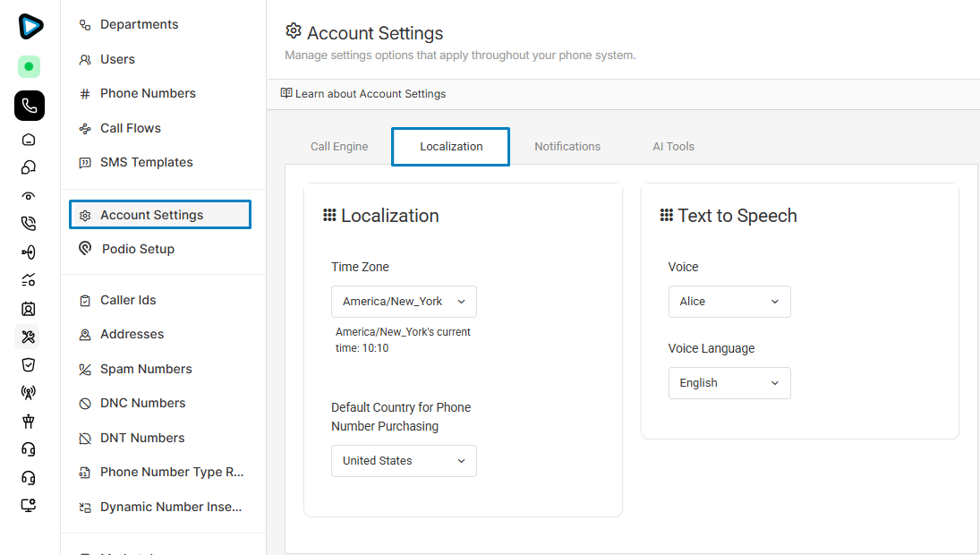Screen dimensions: 980x555
Task: Click the app logo at top left
Action: point(30,26)
